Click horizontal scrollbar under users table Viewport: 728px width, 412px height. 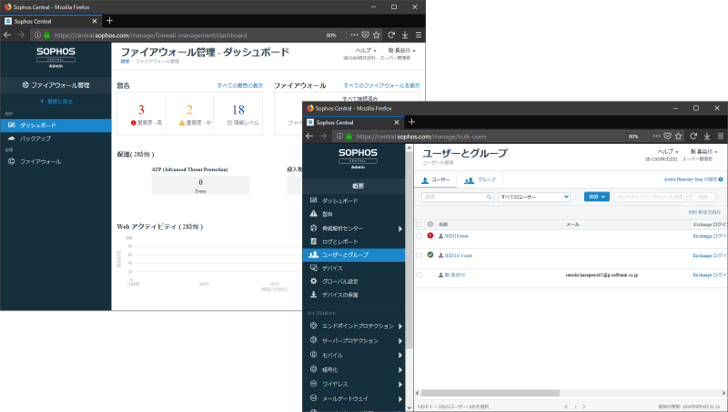pyautogui.click(x=490, y=393)
